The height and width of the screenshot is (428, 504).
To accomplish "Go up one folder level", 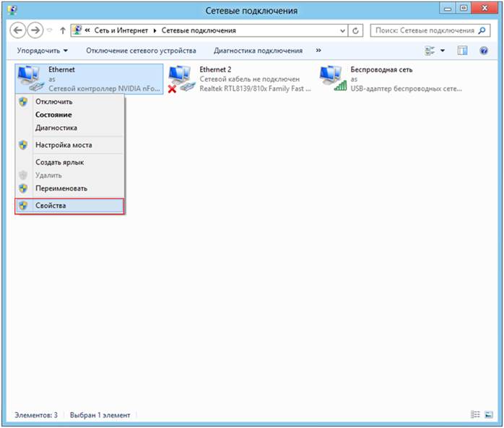I will pos(63,30).
